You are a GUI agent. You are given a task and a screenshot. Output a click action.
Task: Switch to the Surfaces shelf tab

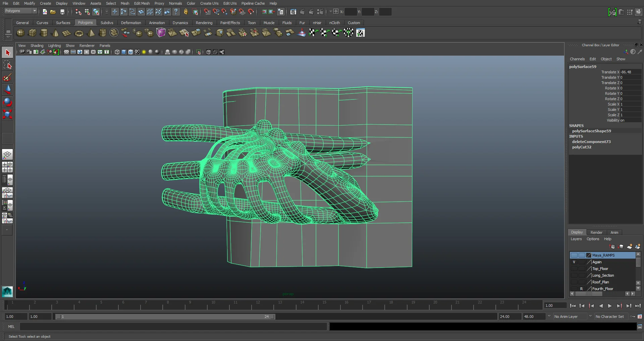pos(63,23)
